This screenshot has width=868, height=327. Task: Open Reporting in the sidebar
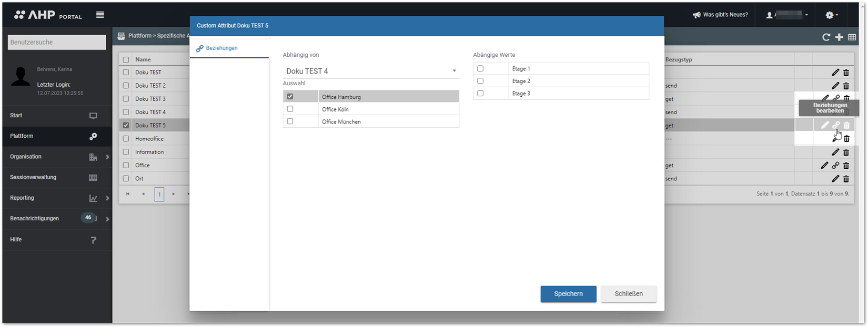[57, 198]
